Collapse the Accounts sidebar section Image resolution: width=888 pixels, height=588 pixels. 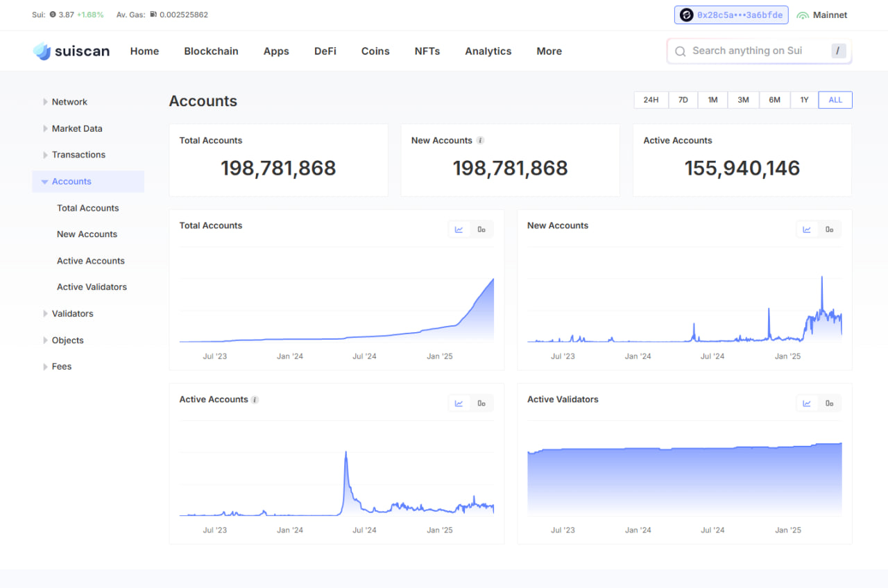71,182
